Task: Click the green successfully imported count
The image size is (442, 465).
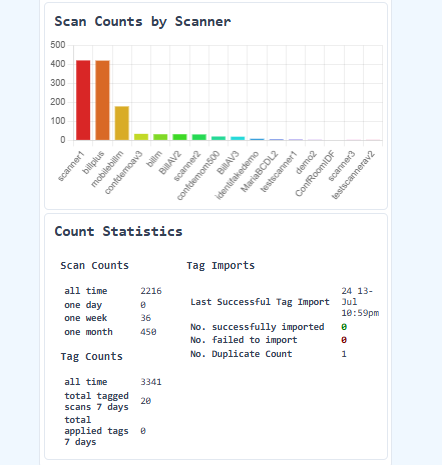Action: coord(344,327)
